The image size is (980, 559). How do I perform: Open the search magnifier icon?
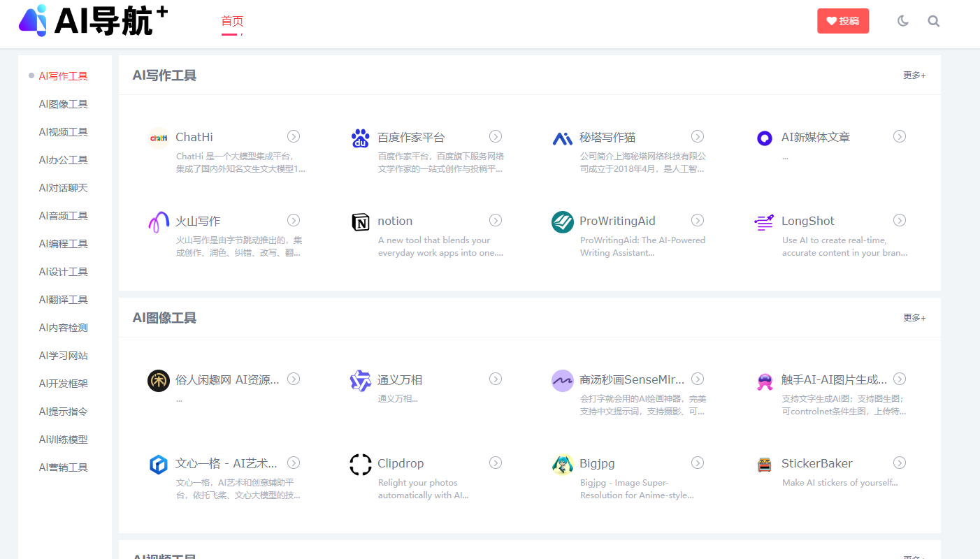coord(933,21)
